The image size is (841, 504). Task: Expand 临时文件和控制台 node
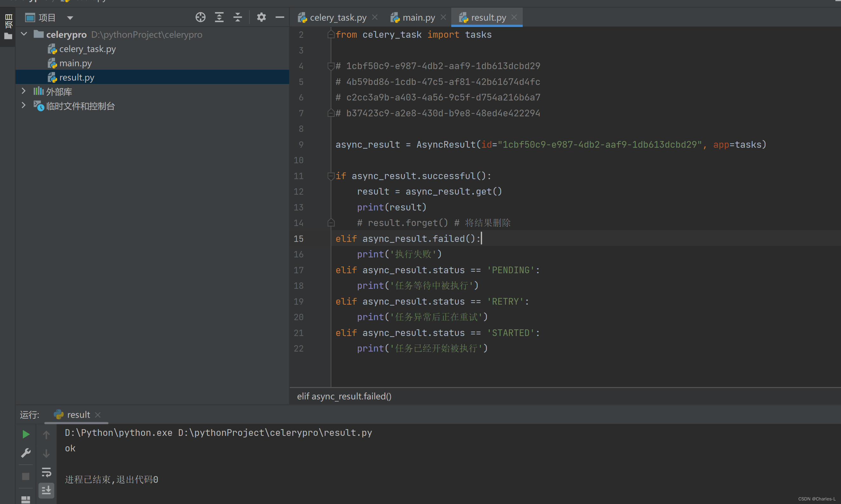[23, 105]
